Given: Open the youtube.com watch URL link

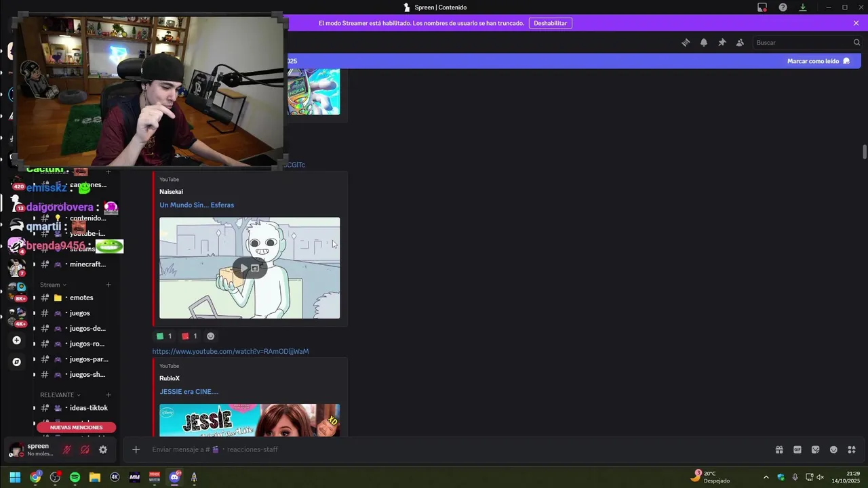Looking at the screenshot, I should pos(231,351).
